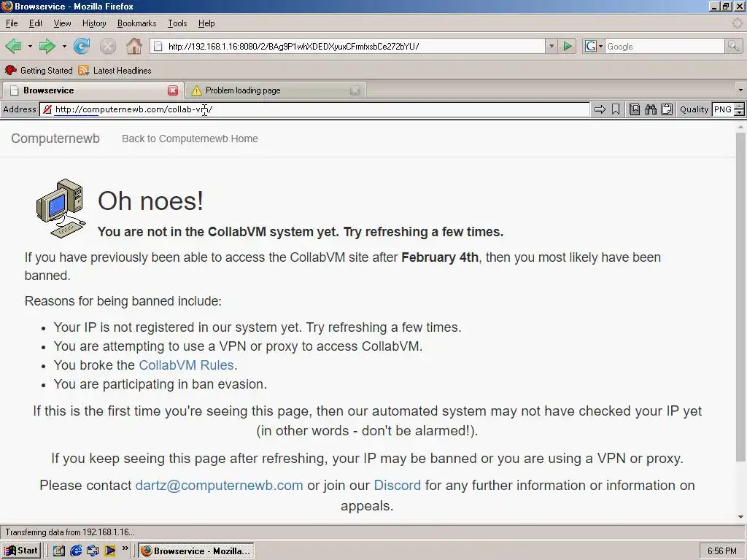The width and height of the screenshot is (747, 560).
Task: Launch Internet Explorer from Quick Launch
Action: tap(76, 551)
